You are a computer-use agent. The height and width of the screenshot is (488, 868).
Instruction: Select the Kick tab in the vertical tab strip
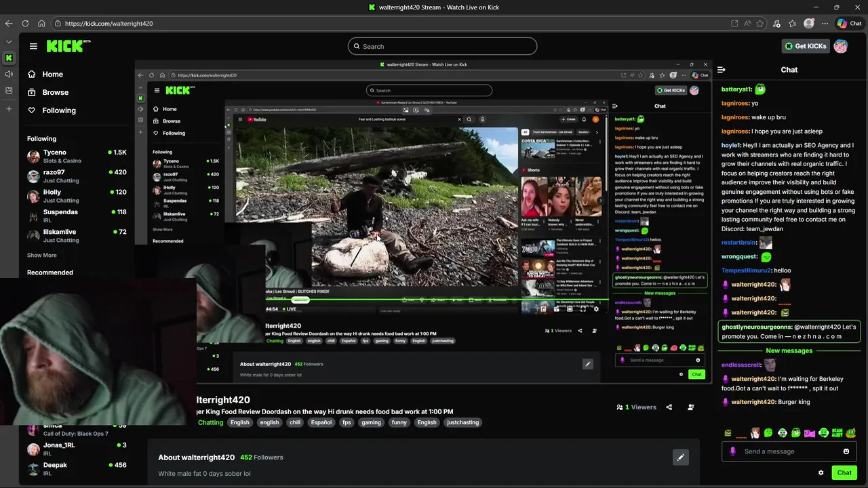point(9,58)
